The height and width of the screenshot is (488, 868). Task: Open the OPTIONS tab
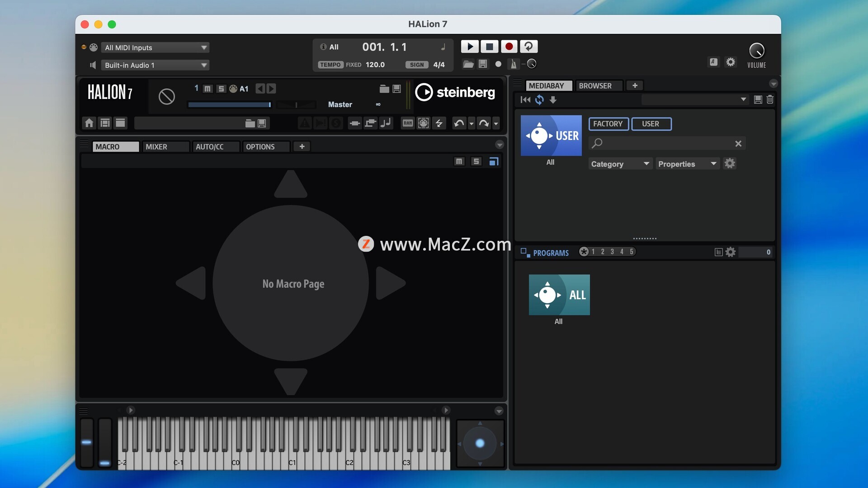pos(266,147)
